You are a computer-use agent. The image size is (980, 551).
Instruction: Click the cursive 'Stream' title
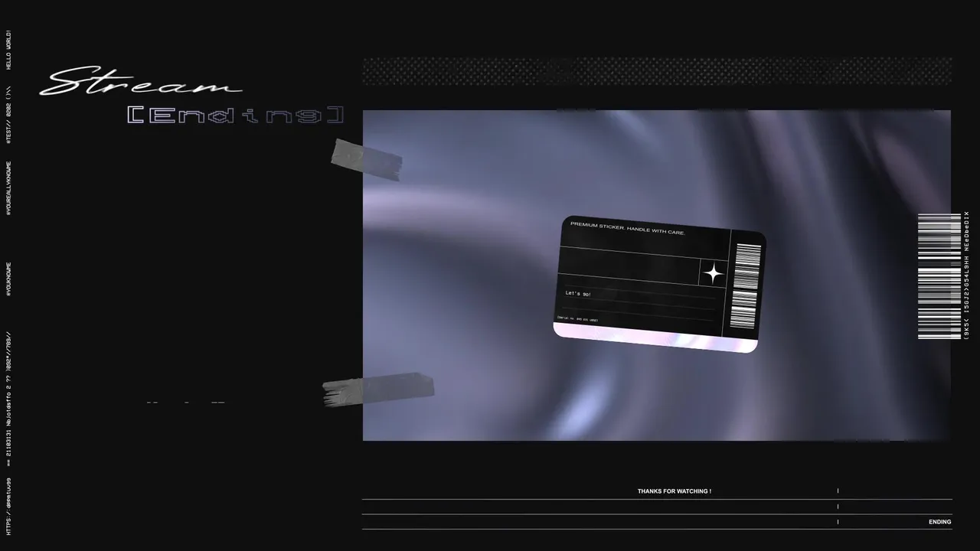click(x=140, y=82)
